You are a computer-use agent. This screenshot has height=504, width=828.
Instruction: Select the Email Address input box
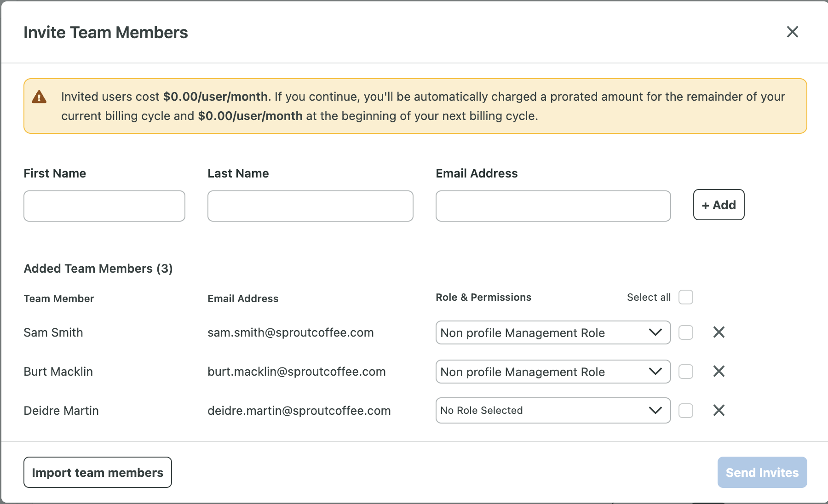(x=553, y=206)
